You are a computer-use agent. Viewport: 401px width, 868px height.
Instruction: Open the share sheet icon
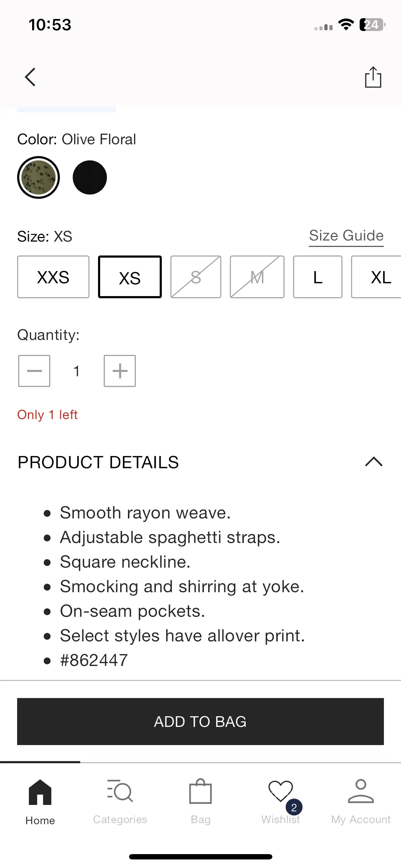(x=373, y=77)
